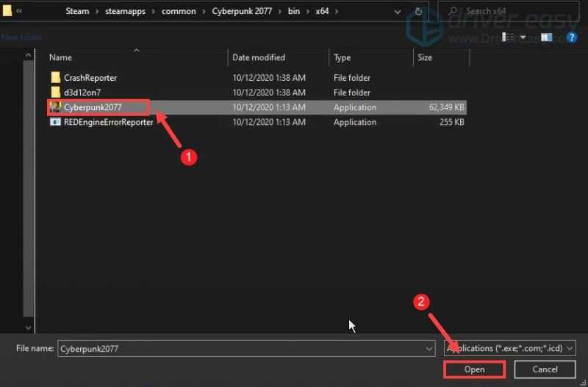The image size is (588, 387).
Task: Navigate to Steam breadcrumb
Action: (77, 11)
